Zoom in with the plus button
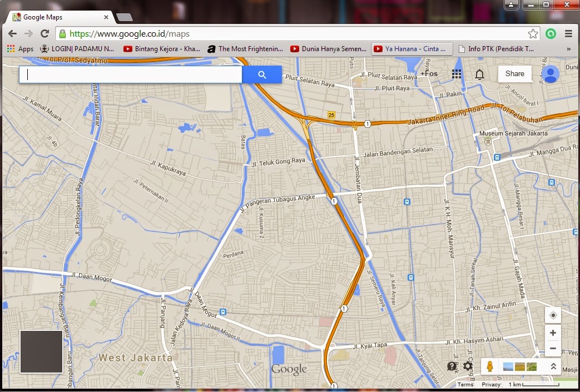Viewport: 580px width, 392px height. pyautogui.click(x=553, y=333)
